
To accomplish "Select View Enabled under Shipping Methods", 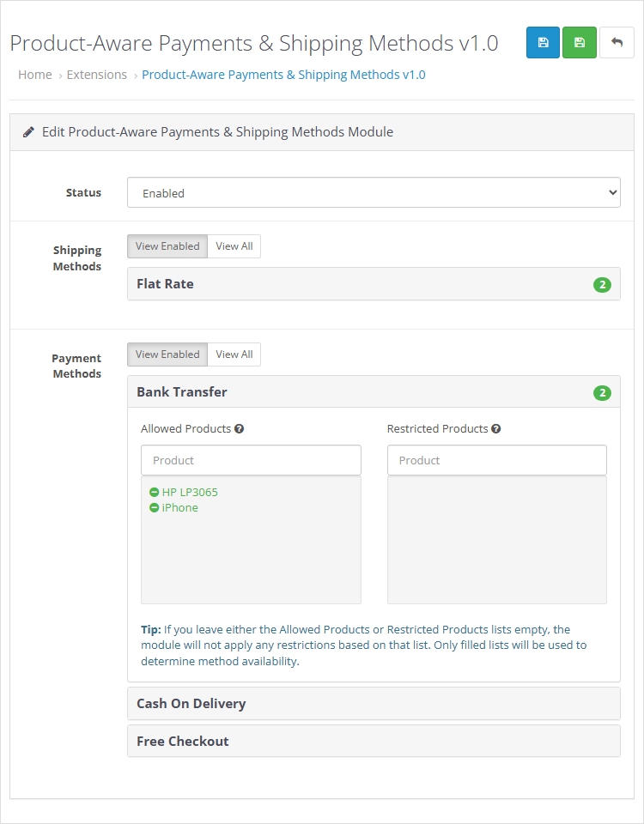I will pyautogui.click(x=167, y=246).
